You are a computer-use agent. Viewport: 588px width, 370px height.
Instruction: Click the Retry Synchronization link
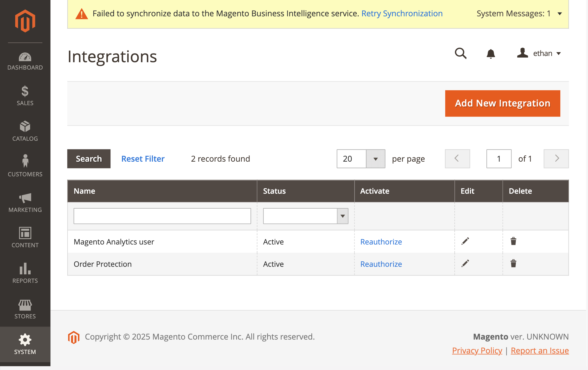click(x=402, y=14)
